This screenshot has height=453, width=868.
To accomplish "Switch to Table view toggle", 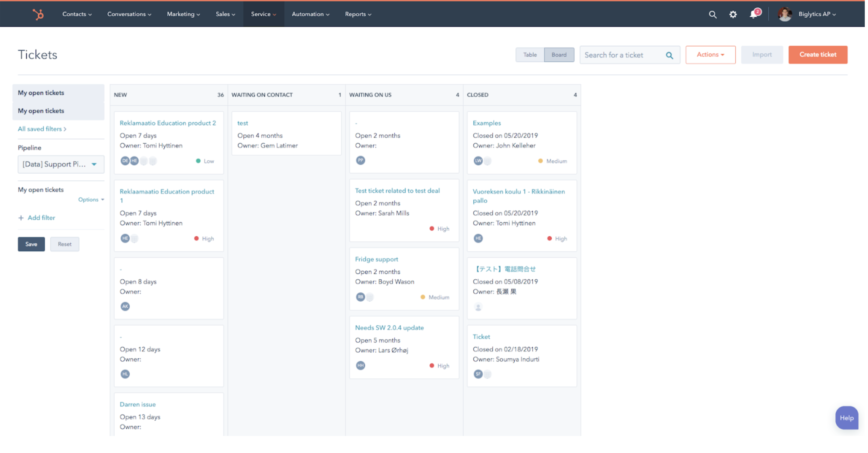I will (x=530, y=54).
